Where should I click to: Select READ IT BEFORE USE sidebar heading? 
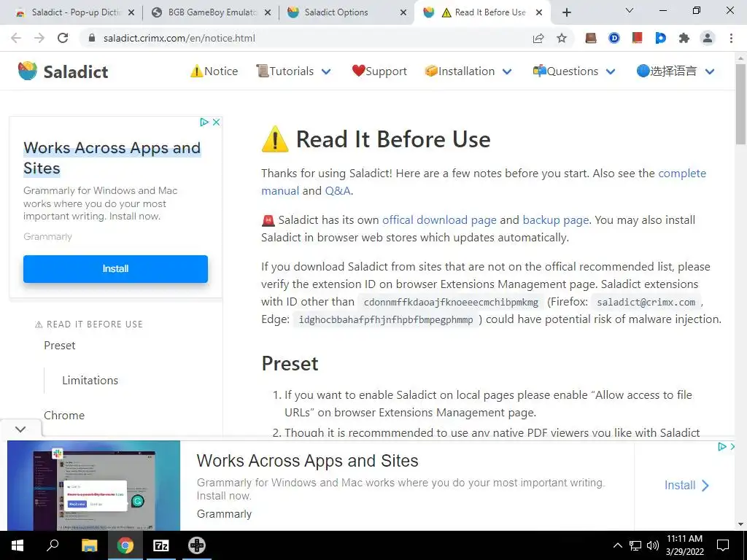(x=89, y=324)
